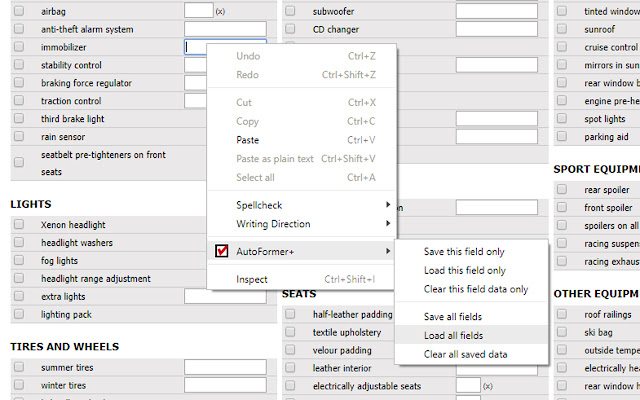Click Save this field only
The width and height of the screenshot is (640, 400).
click(x=464, y=251)
